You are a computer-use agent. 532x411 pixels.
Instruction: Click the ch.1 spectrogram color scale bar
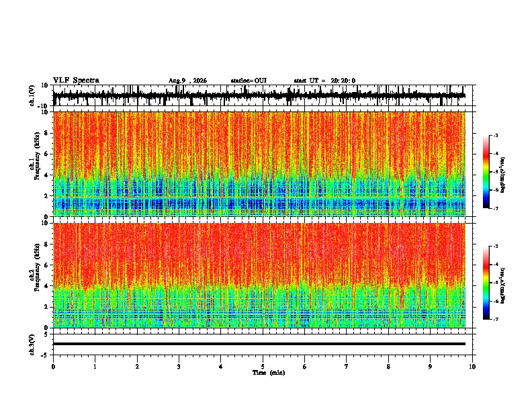(x=486, y=172)
